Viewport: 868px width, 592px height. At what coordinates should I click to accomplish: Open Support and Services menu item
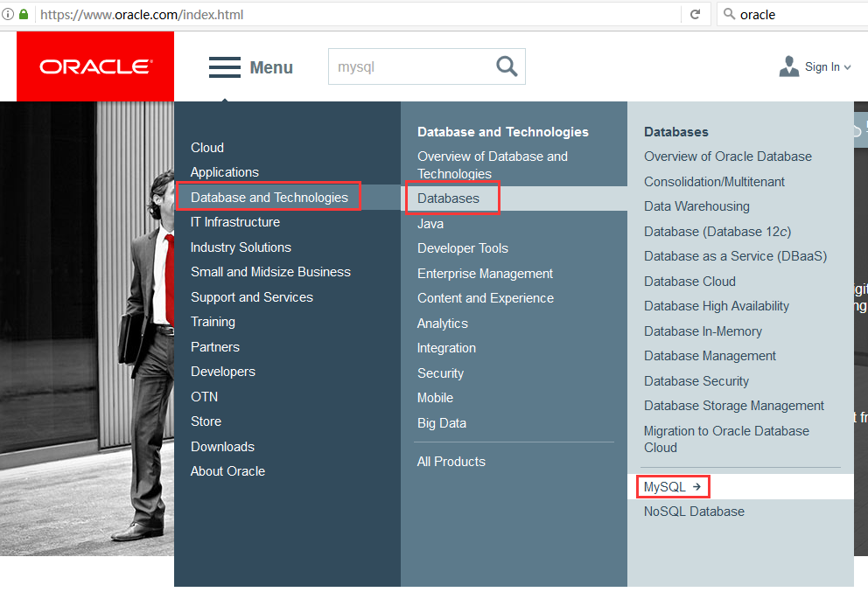pyautogui.click(x=252, y=297)
